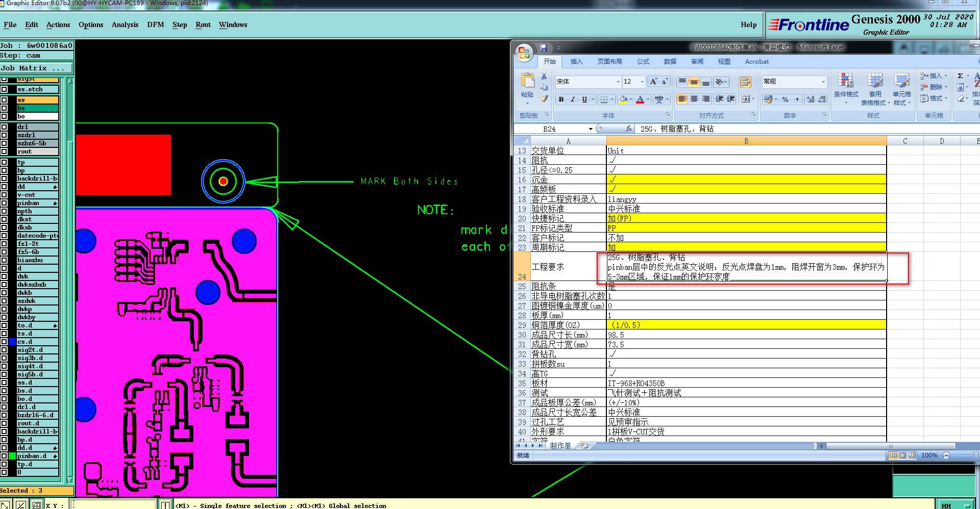Viewport: 980px width, 509px height.
Task: Open the Analysis menu in Genesis
Action: 125,24
